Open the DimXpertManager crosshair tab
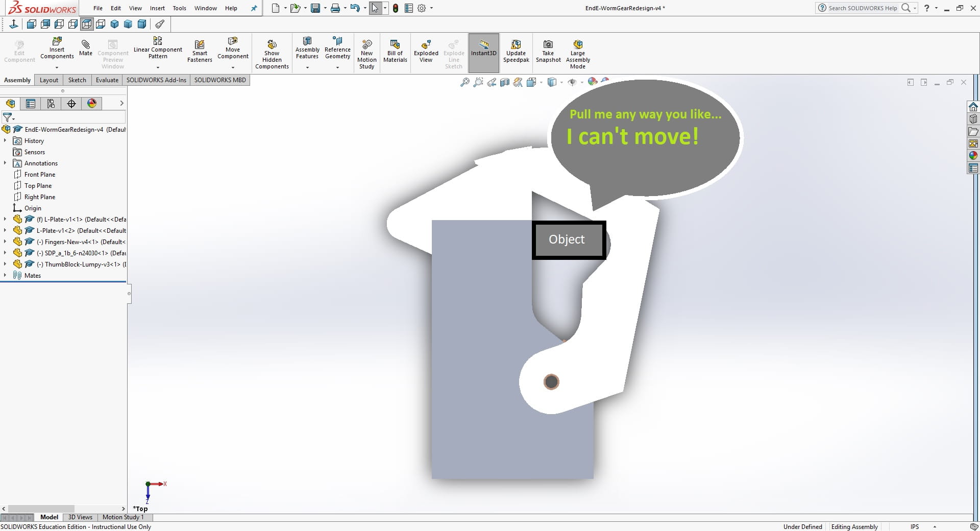The height and width of the screenshot is (531, 980). coord(71,104)
